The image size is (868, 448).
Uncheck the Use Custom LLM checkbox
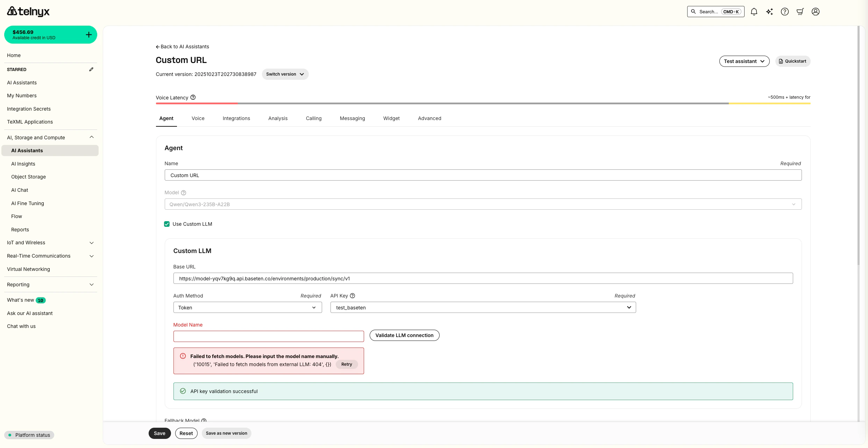click(x=166, y=224)
